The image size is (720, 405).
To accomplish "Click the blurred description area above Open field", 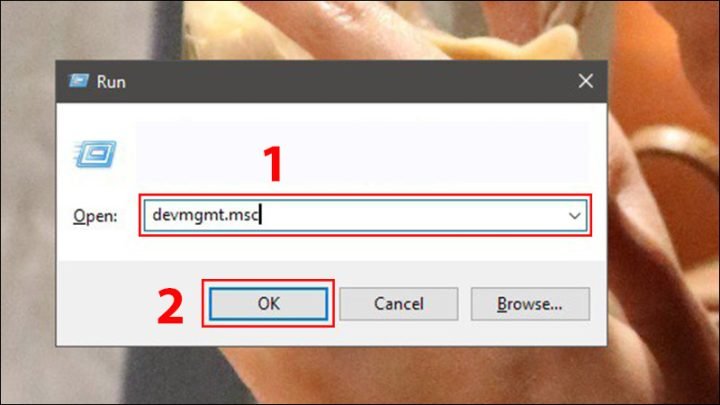I will click(362, 152).
